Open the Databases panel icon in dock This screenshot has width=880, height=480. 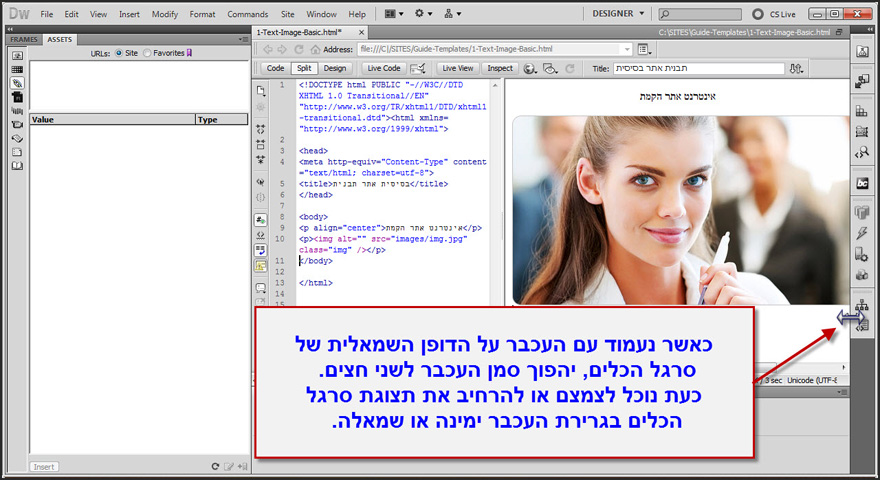coord(862,212)
